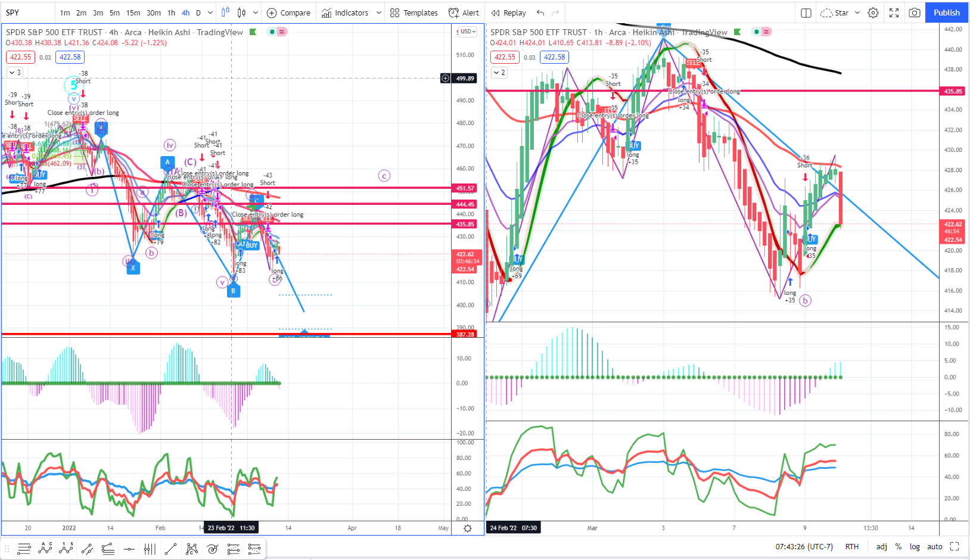The image size is (970, 560).
Task: Toggle RTH regular trading hours session
Action: [851, 546]
